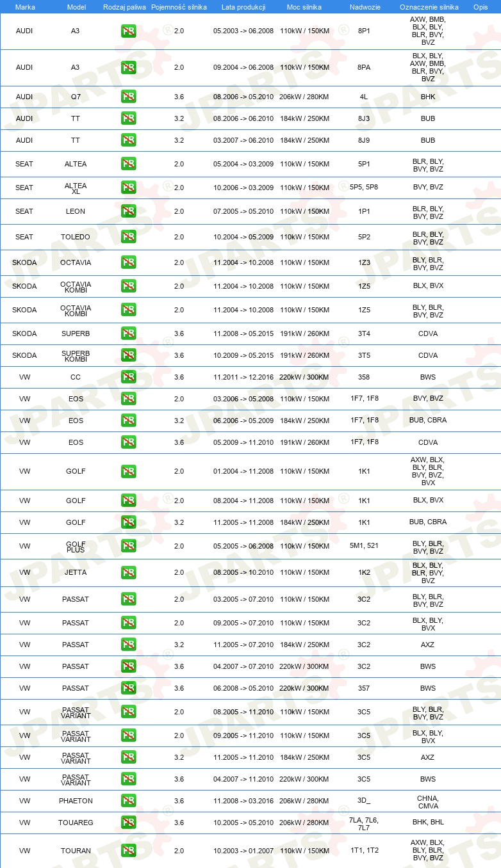Click body code 4L
This screenshot has width=501, height=868.
point(364,97)
